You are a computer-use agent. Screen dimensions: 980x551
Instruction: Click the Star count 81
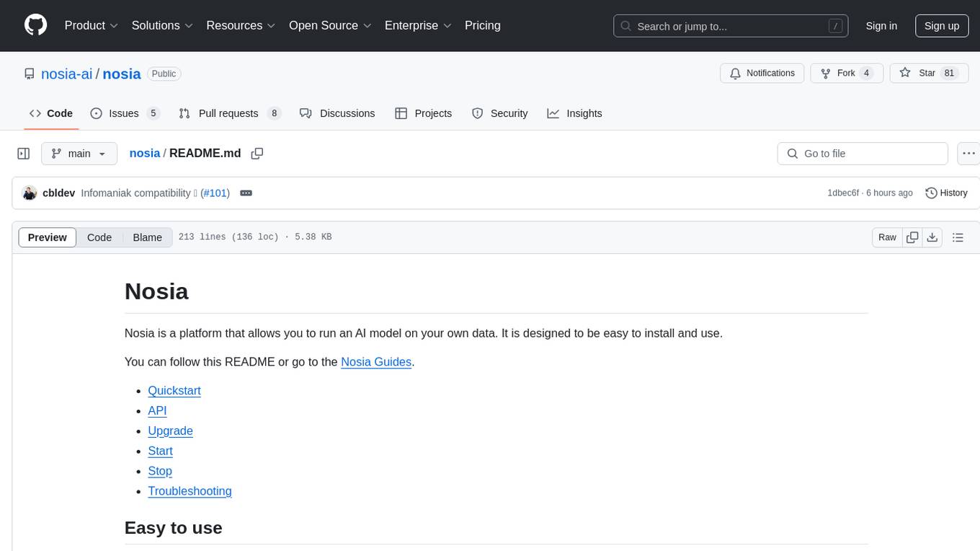point(949,73)
